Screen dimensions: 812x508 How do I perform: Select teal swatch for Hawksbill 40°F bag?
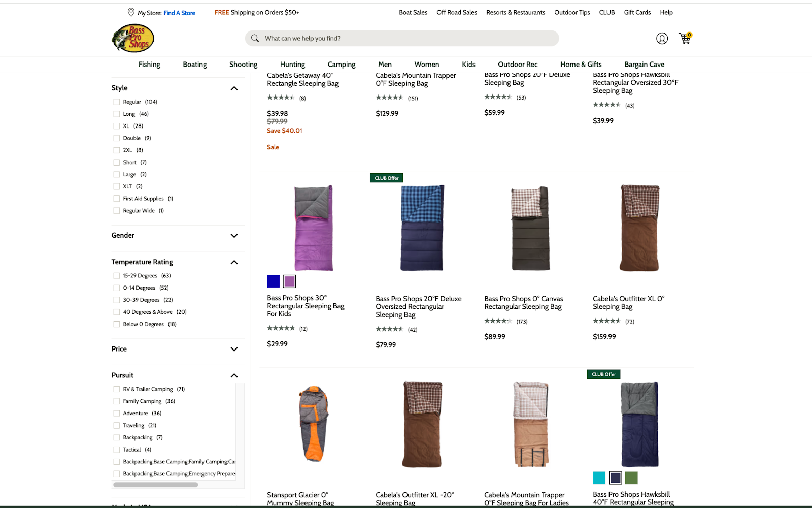[599, 478]
